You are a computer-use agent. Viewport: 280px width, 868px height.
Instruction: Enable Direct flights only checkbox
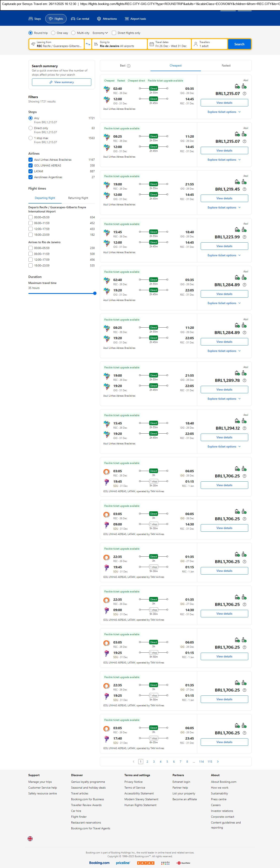114,33
